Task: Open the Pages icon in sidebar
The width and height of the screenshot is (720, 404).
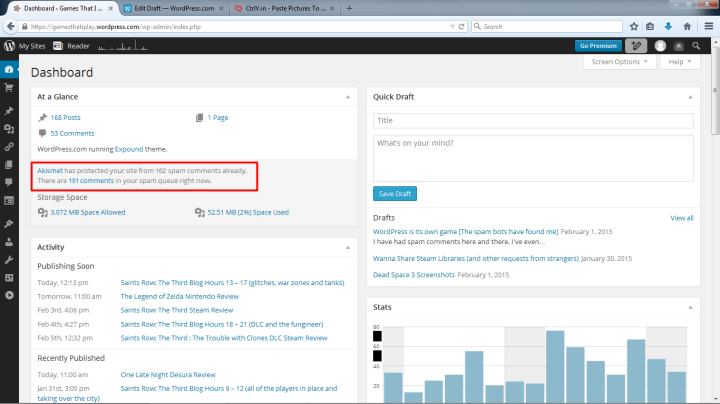Action: pyautogui.click(x=9, y=165)
